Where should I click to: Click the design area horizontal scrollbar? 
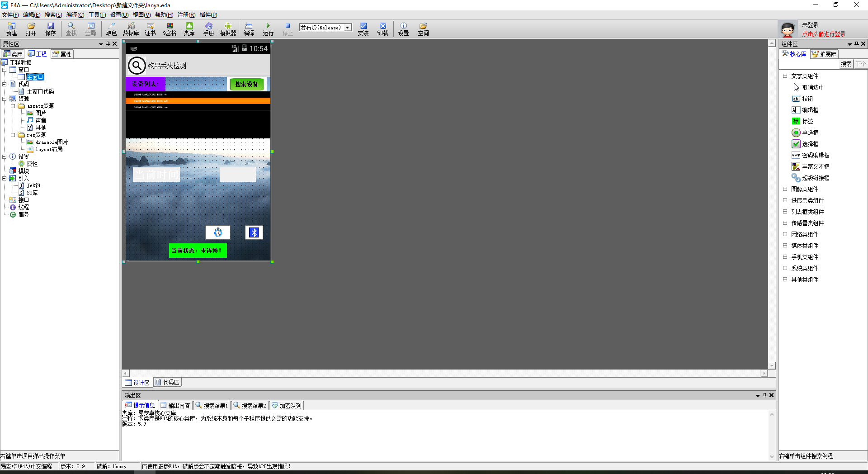point(445,374)
